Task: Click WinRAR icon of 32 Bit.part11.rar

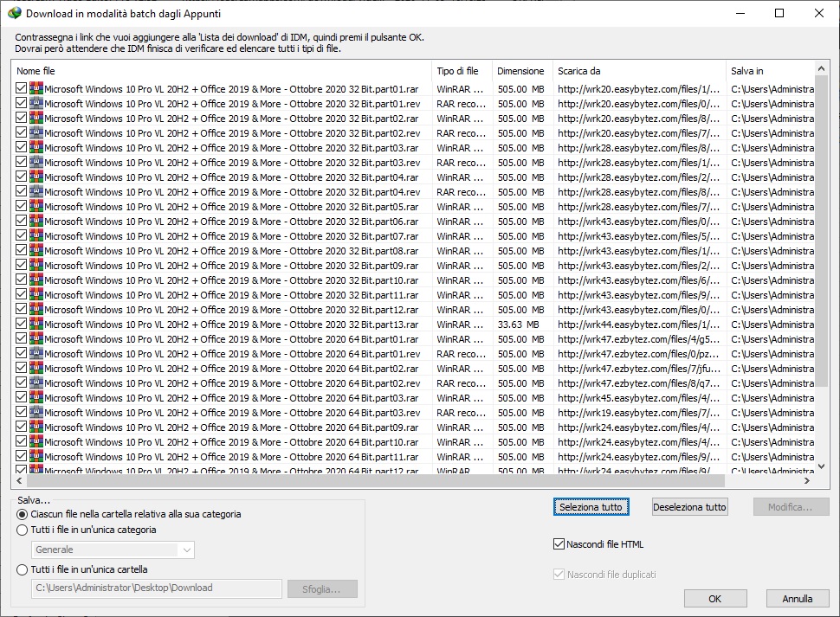Action: point(36,294)
